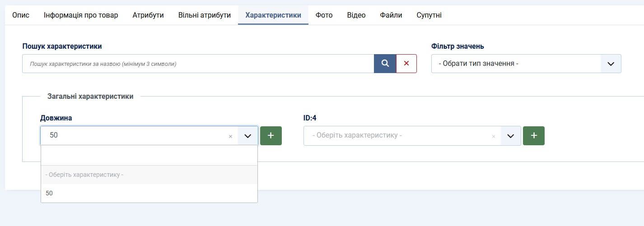Click the dropdown's inner search field
This screenshot has width=644, height=226.
click(x=149, y=156)
